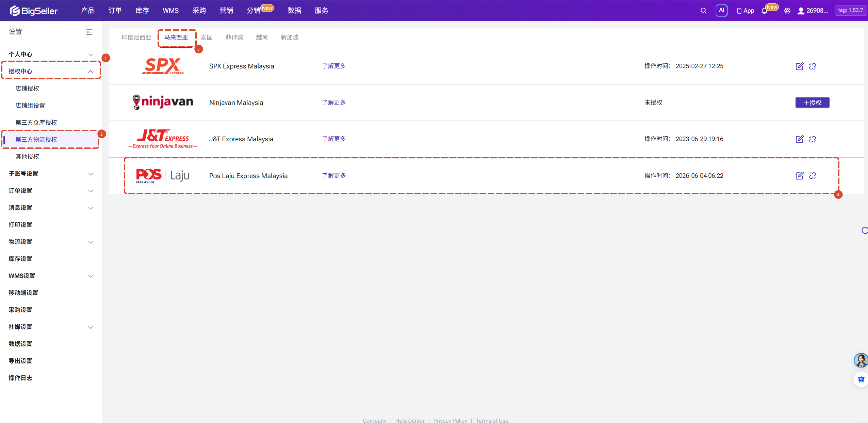
Task: Edit the J&T Express Malaysia authorization
Action: tap(799, 139)
